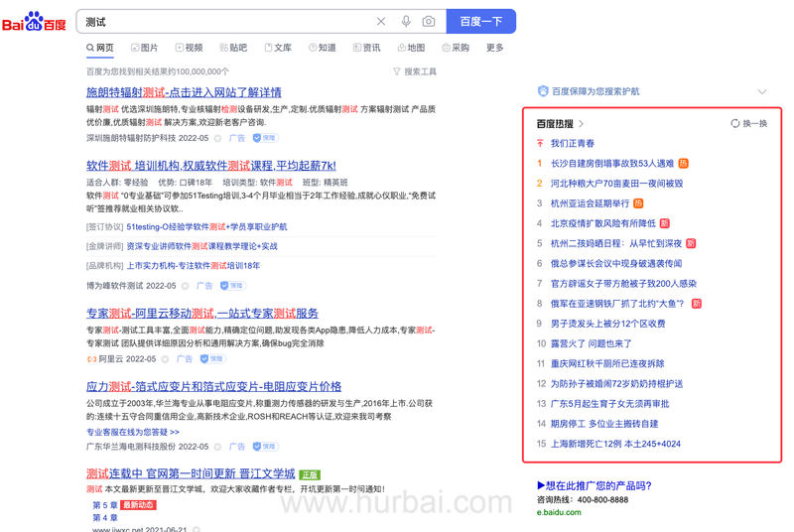The height and width of the screenshot is (532, 794).
Task: Open image search via camera icon
Action: 429,21
